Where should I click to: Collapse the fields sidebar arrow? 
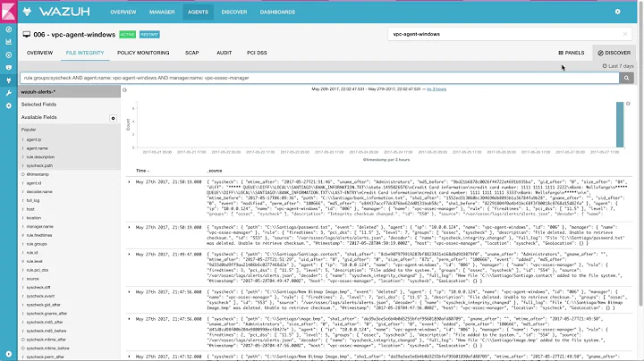tap(125, 90)
